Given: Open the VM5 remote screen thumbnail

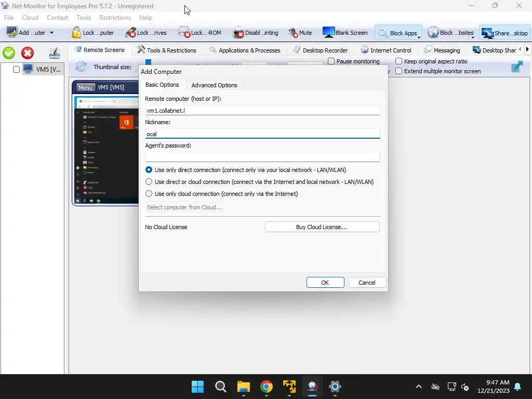Looking at the screenshot, I should coord(106,150).
